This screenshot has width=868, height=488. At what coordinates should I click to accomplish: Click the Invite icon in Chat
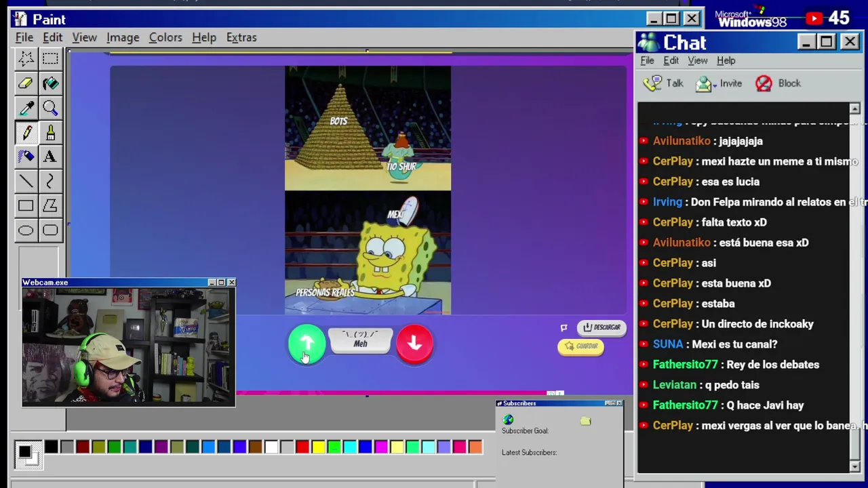click(x=705, y=83)
